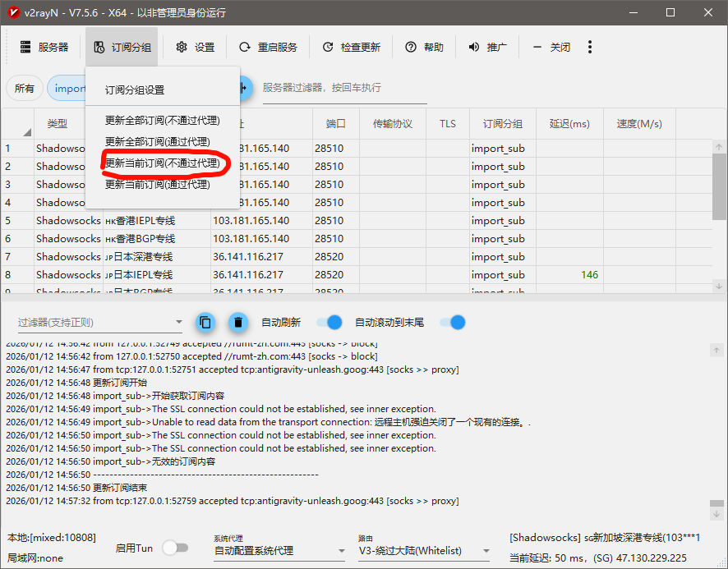This screenshot has height=569, width=728.
Task: Click the 服务器过滤器 search input field
Action: pyautogui.click(x=344, y=89)
